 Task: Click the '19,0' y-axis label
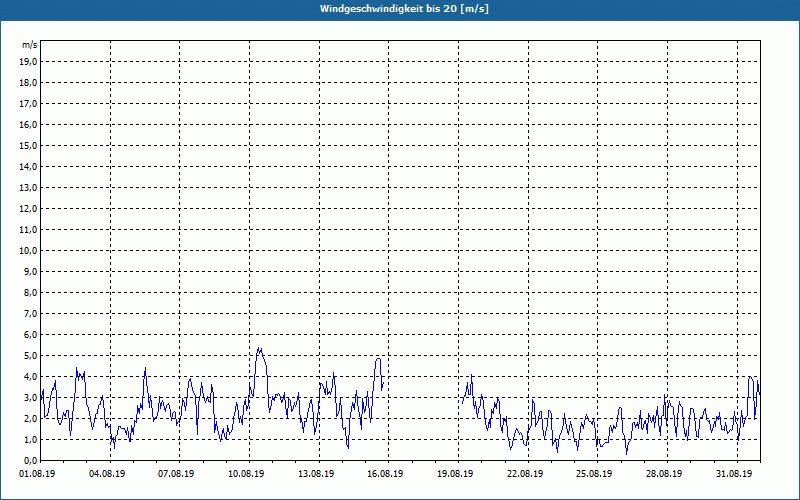pos(29,62)
